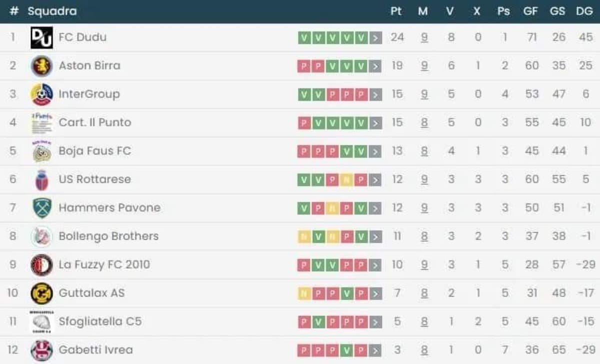This screenshot has width=600, height=364.
Task: Expand Sfogliatella C5 form arrow
Action: click(376, 322)
